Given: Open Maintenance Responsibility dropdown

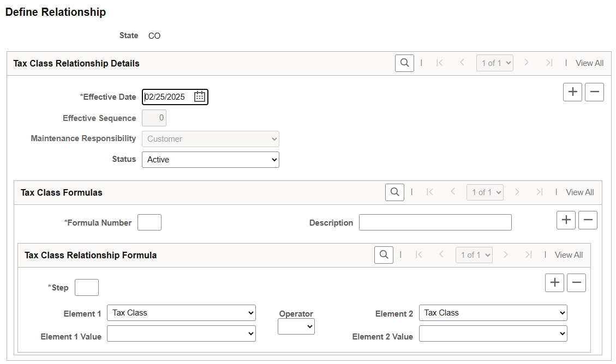Looking at the screenshot, I should pyautogui.click(x=211, y=139).
